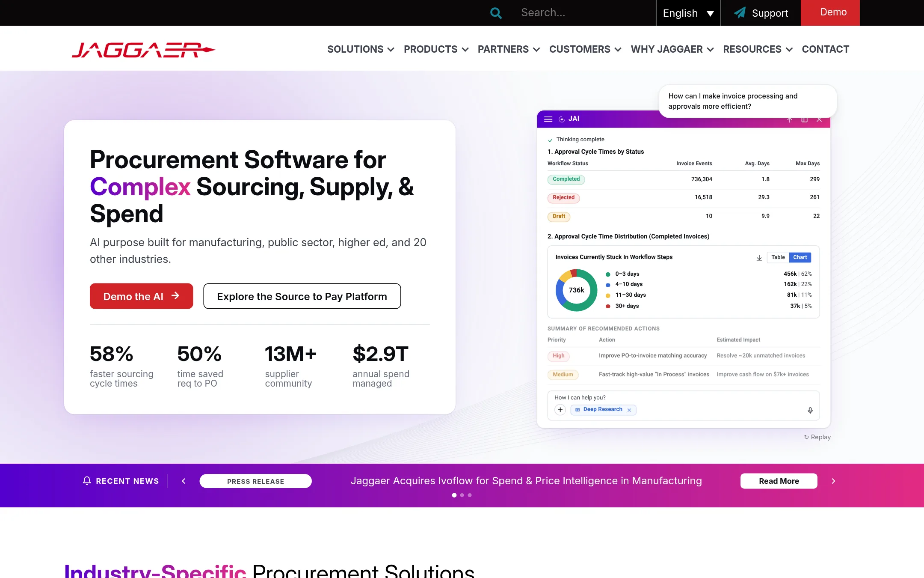Image resolution: width=924 pixels, height=578 pixels.
Task: Click the 736,304 invoice events value
Action: click(x=702, y=179)
